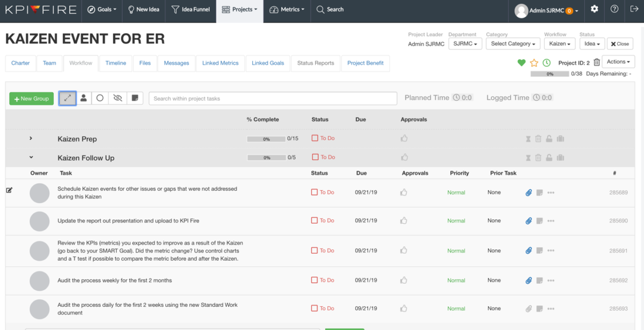Click the sticky note icon in toolbar

(x=135, y=98)
